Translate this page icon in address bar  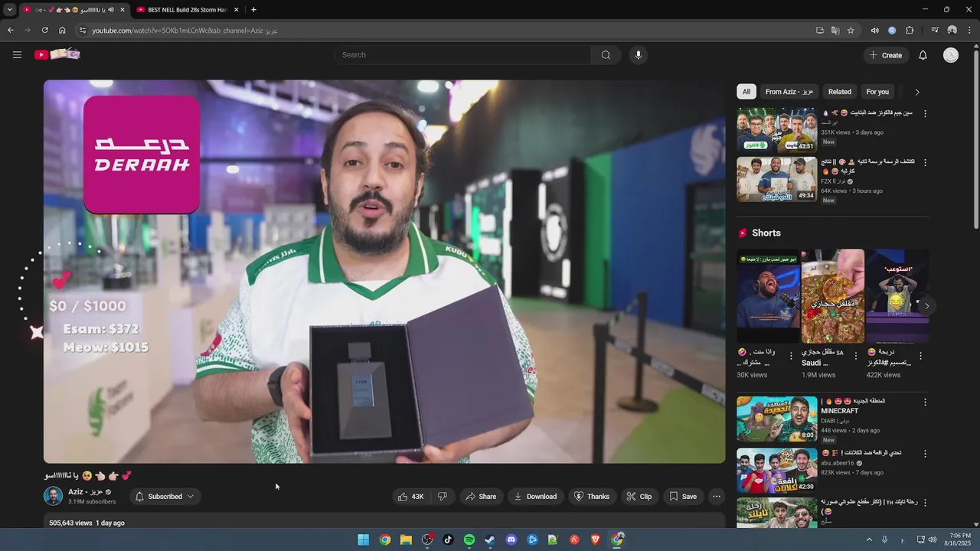pos(835,31)
